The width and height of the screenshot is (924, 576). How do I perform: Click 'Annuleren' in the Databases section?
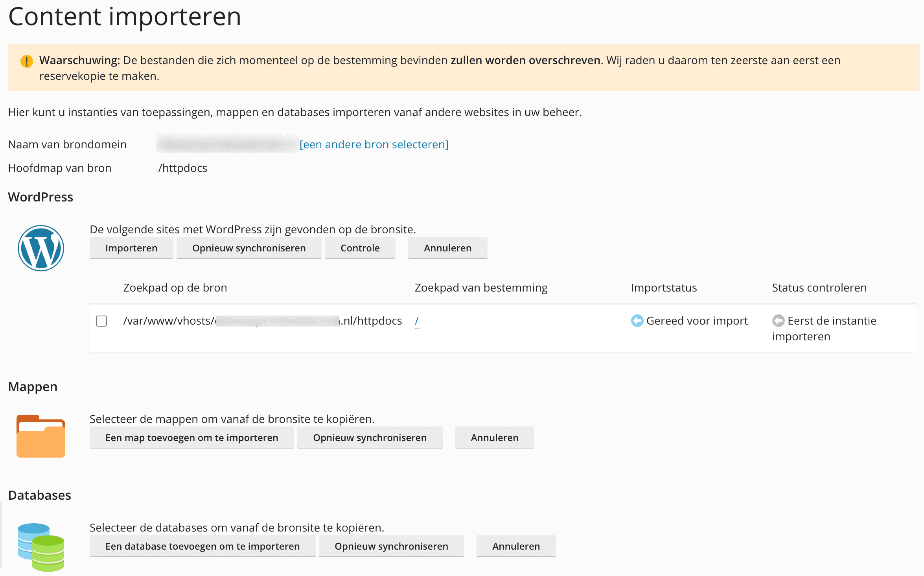[x=516, y=546]
